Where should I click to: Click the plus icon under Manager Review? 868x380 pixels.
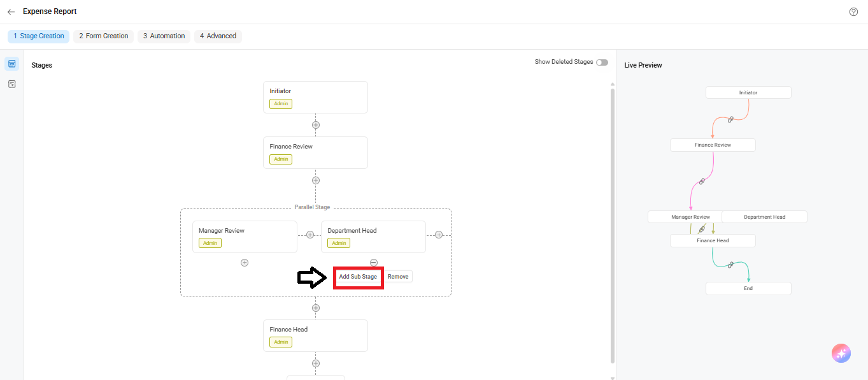point(245,263)
